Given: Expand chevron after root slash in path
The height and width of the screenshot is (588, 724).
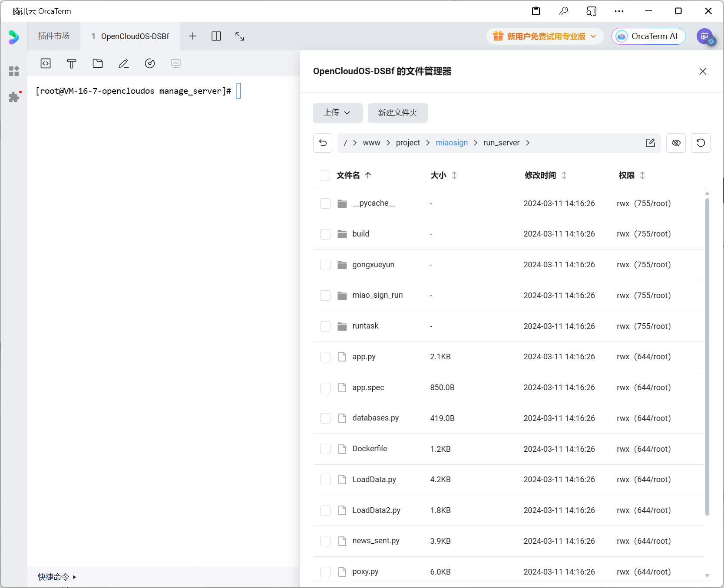Looking at the screenshot, I should (355, 143).
